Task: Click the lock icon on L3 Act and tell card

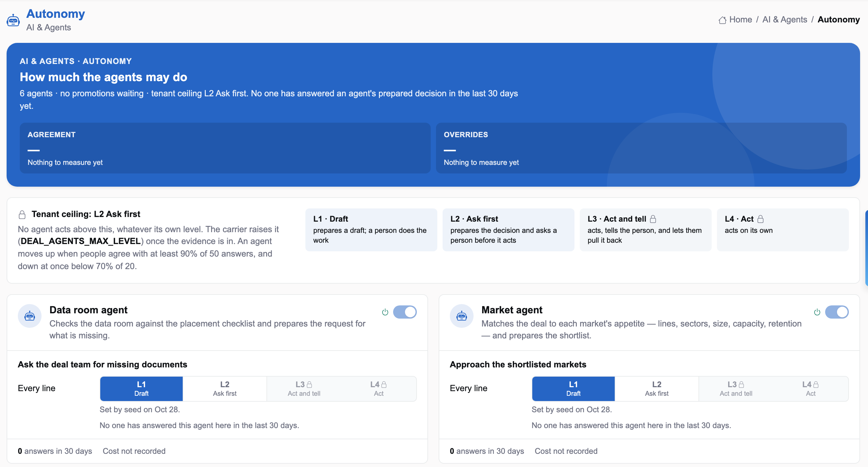Action: click(x=653, y=219)
